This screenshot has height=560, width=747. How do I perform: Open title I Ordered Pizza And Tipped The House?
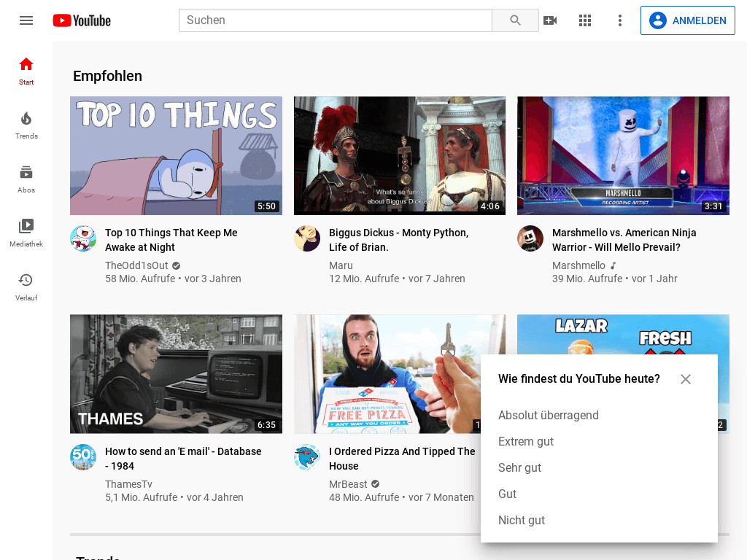coord(402,459)
